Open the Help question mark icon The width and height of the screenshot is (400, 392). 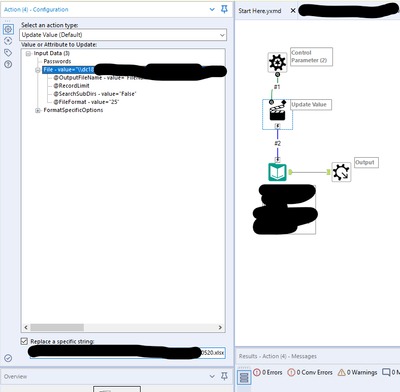click(8, 64)
